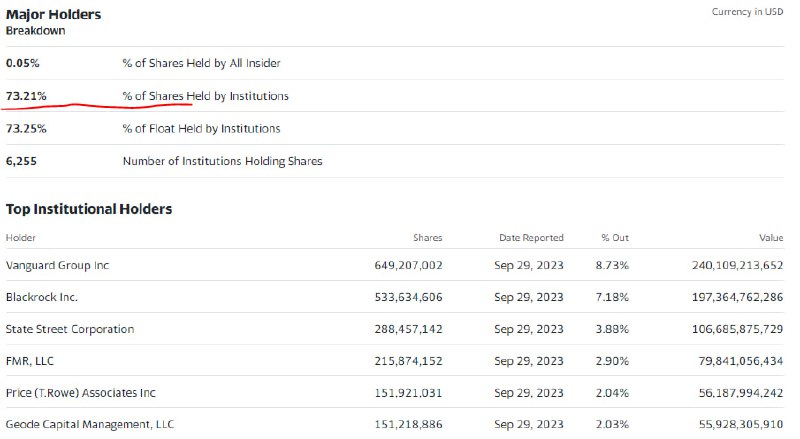Click the date reported in Blackrock's row

pos(529,298)
